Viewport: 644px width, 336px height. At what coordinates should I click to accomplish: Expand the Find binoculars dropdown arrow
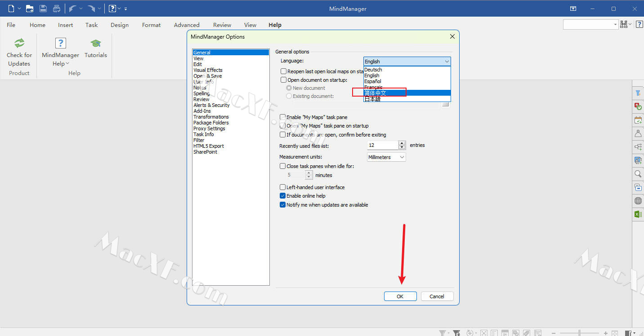tap(630, 25)
